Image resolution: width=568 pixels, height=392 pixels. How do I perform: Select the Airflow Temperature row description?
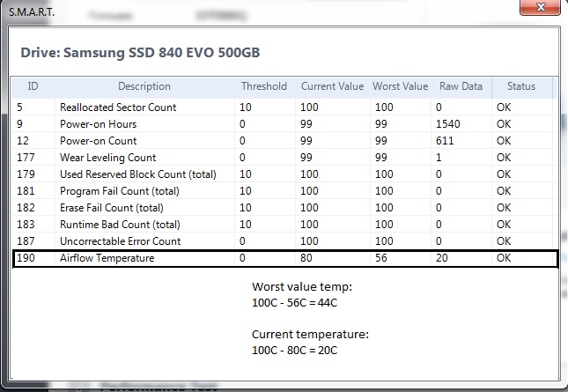point(107,258)
